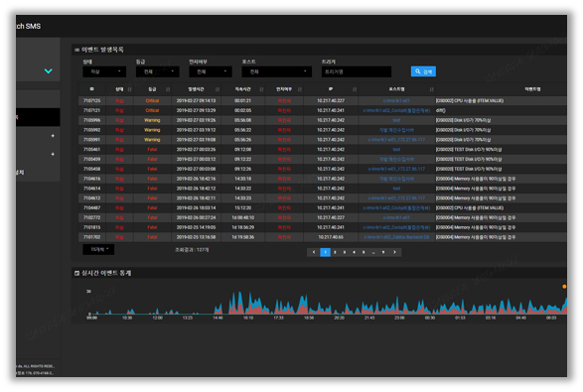Go to page 4 in pagination
The height and width of the screenshot is (392, 583).
click(354, 252)
